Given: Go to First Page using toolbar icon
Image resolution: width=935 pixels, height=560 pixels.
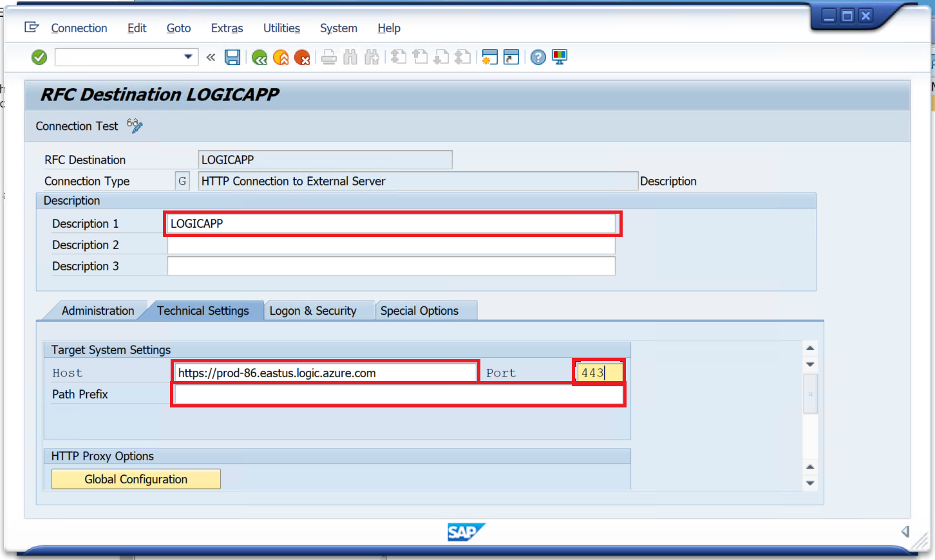Looking at the screenshot, I should coord(399,57).
